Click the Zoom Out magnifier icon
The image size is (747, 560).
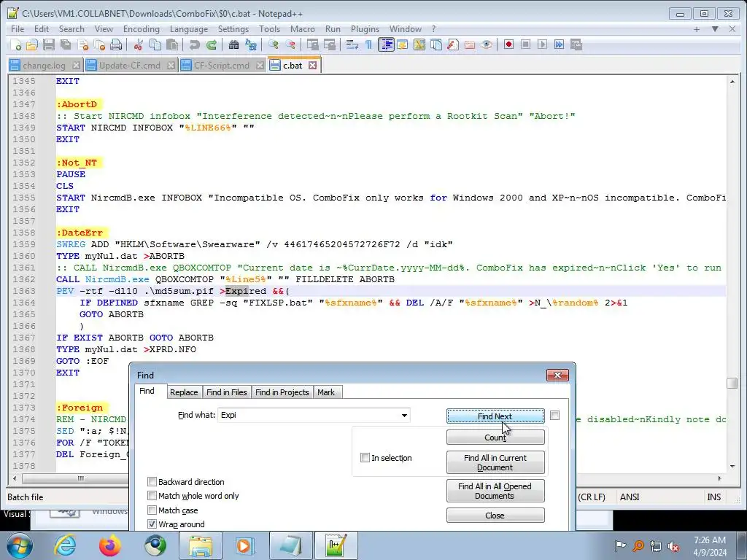click(x=290, y=44)
